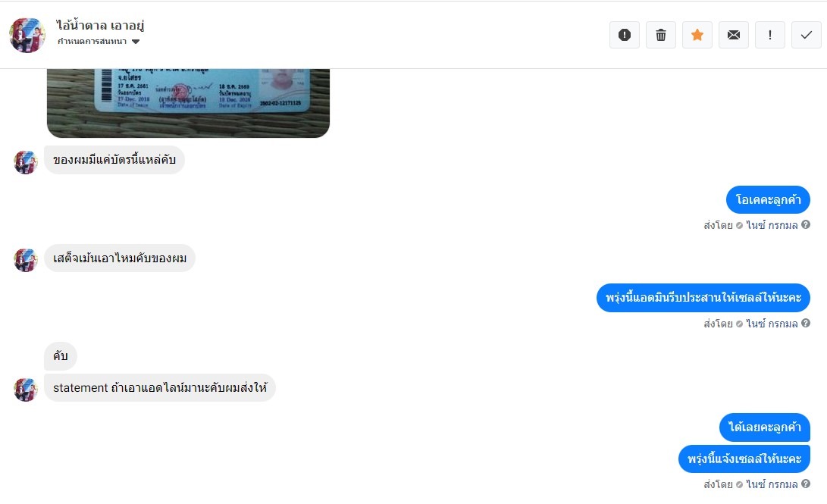Open the ID card photo attachment

tap(188, 103)
